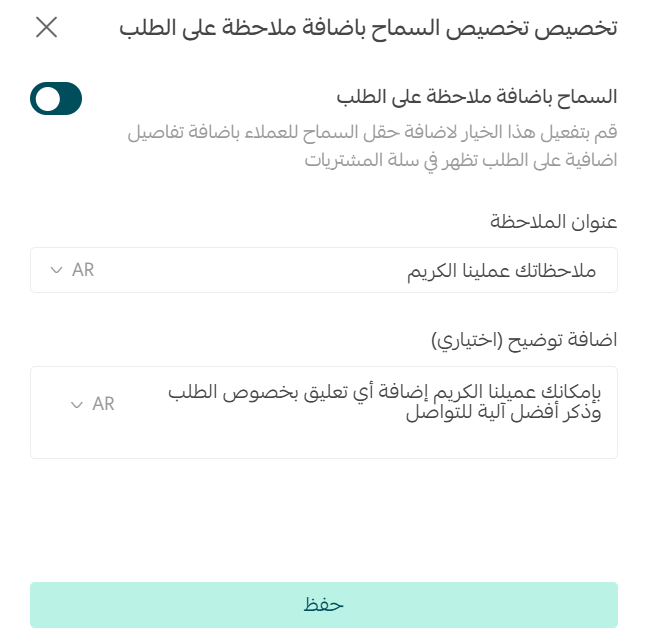Click the حفظ save button
647x637 pixels.
point(324,605)
